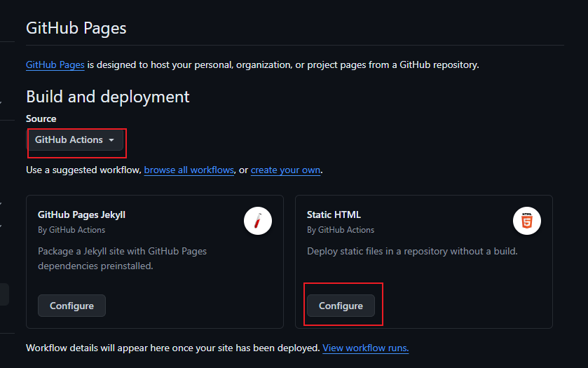Click the Workflow details will appear text

tap(172, 348)
